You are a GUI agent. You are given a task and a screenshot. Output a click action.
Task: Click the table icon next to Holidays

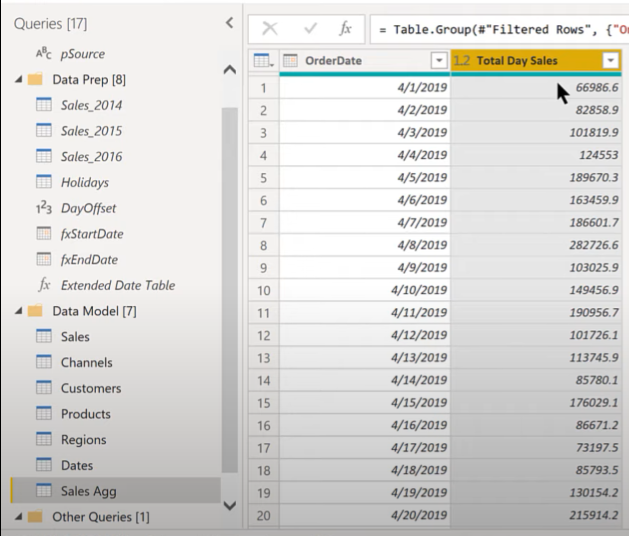click(44, 181)
